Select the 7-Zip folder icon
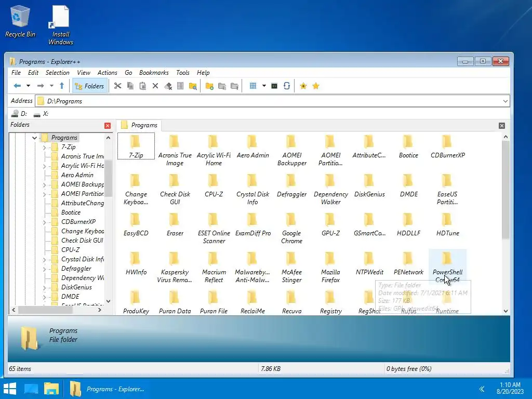The image size is (532, 399). (136, 146)
